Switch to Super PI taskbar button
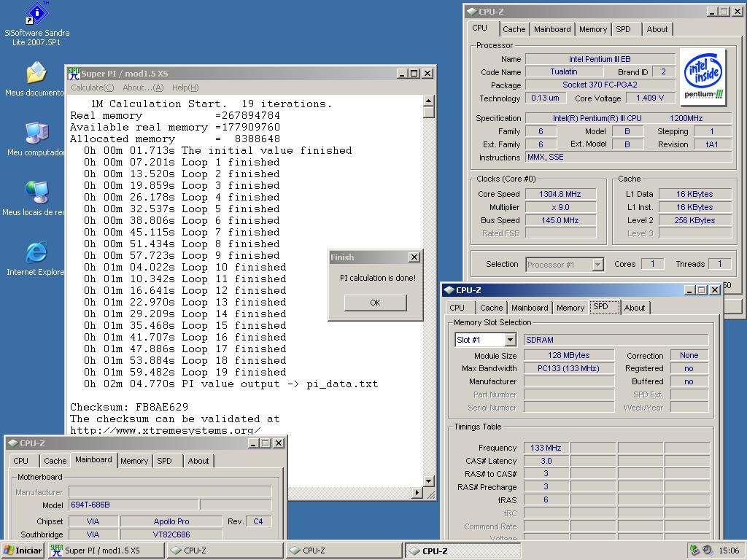 coord(106,551)
